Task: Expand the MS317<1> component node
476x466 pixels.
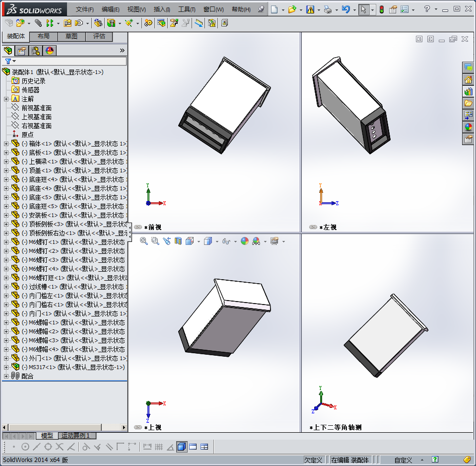Action: pyautogui.click(x=6, y=367)
